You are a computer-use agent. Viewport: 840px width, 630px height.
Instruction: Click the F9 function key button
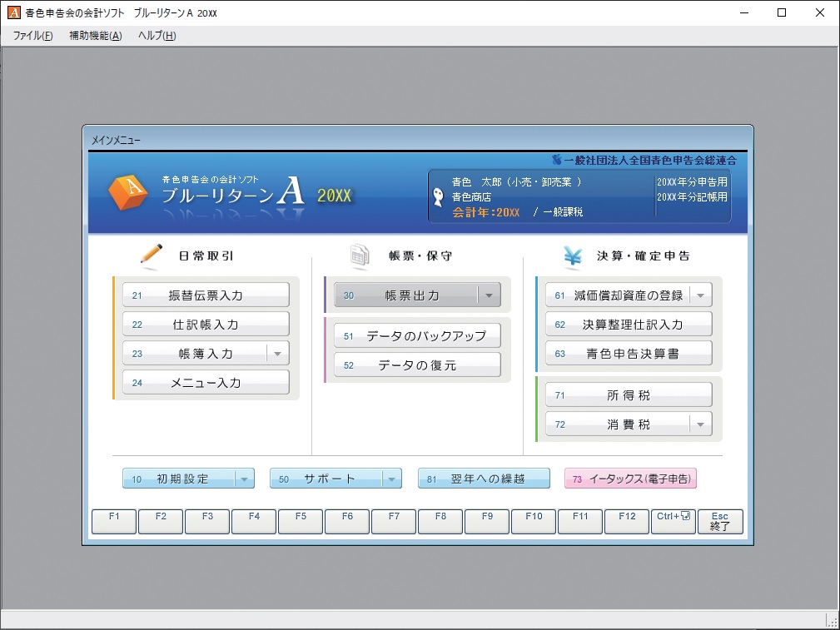pyautogui.click(x=487, y=521)
